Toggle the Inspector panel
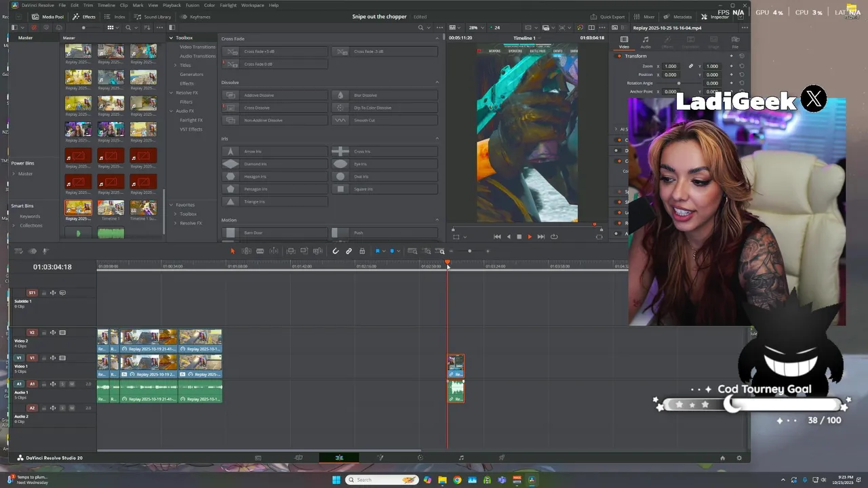The width and height of the screenshot is (868, 488). point(715,17)
